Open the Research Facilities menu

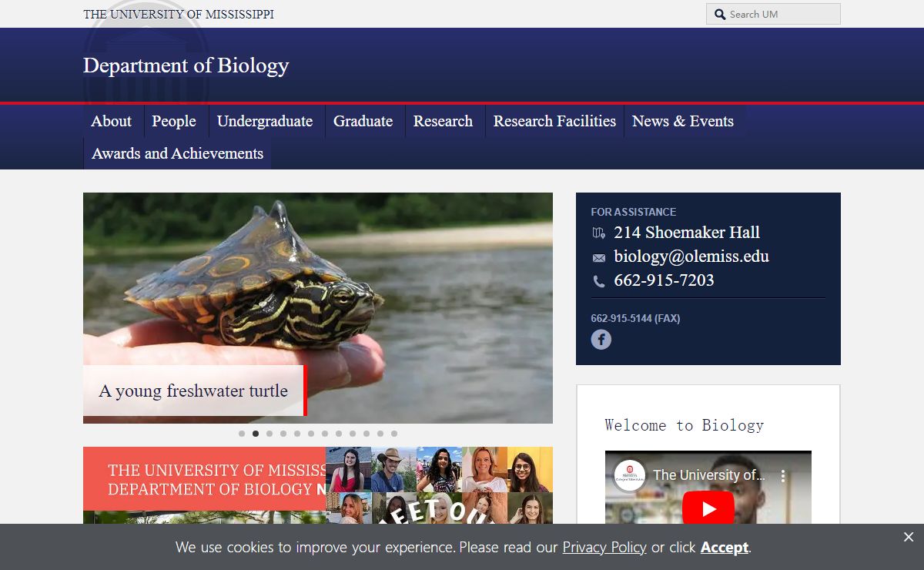(555, 121)
